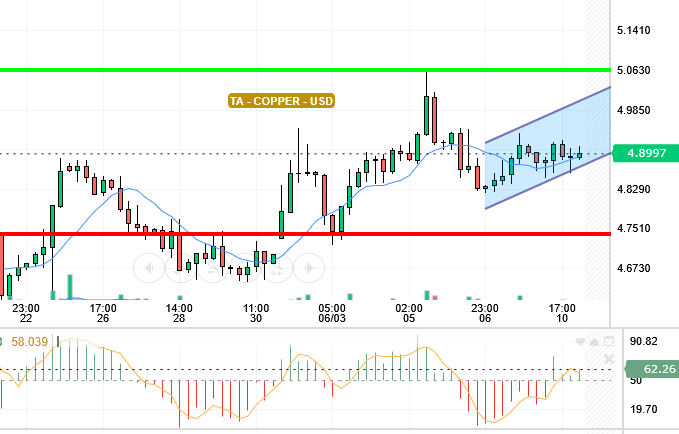679x434 pixels.
Task: Click time axis label 17:00 10
Action: tap(562, 313)
